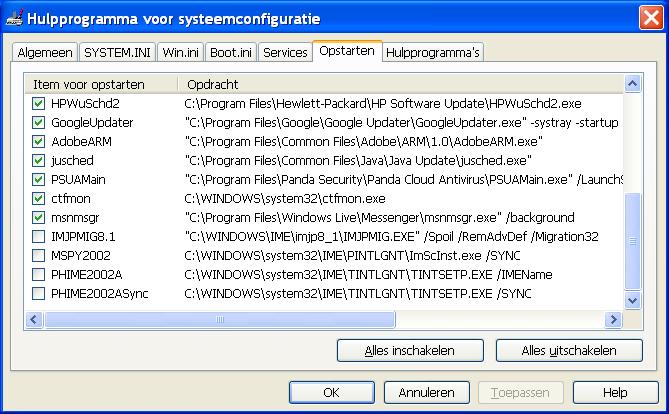Screen dimensions: 669x414
Task: Select the Boot.ini tab
Action: coord(231,53)
